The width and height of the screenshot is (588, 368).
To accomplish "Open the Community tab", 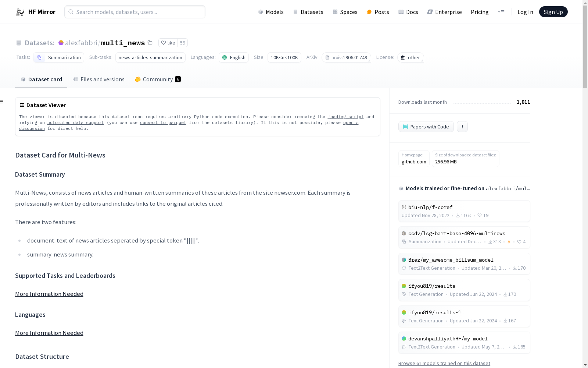I will point(158,79).
